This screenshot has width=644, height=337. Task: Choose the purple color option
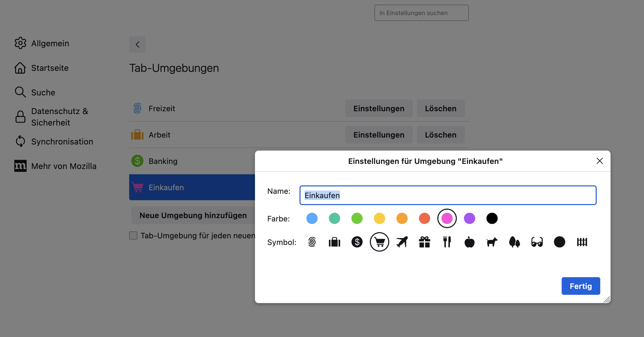[x=469, y=218]
